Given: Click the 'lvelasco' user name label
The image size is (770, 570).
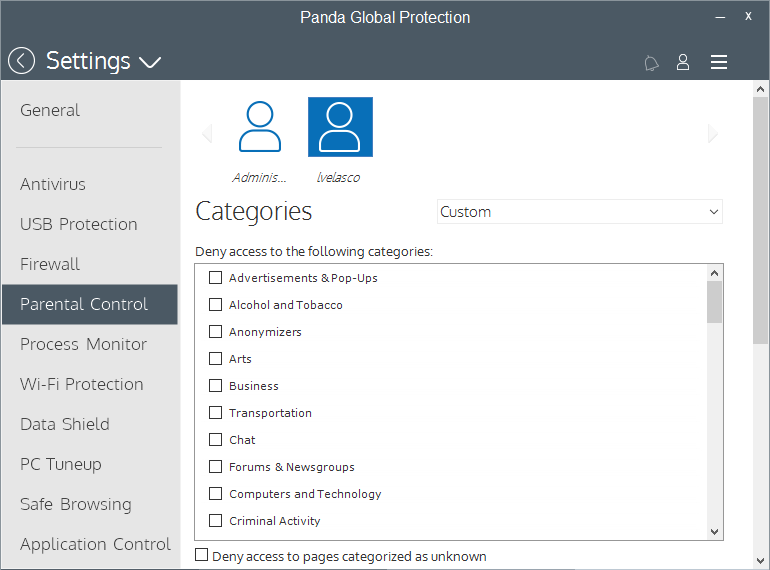Looking at the screenshot, I should tap(338, 178).
